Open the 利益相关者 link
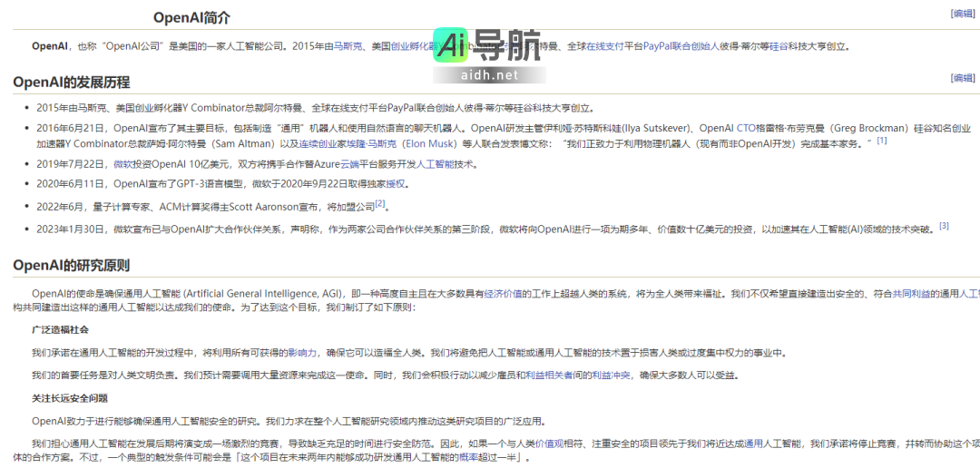The width and height of the screenshot is (980, 468). click(548, 375)
